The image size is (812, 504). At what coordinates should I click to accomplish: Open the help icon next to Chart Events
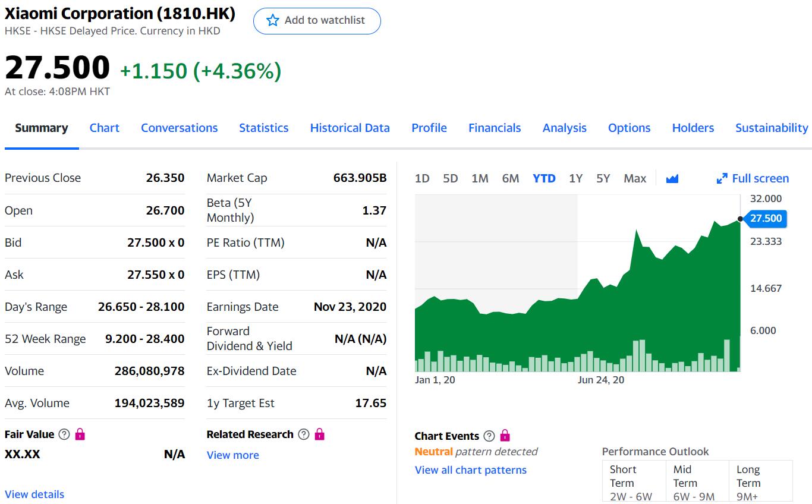487,436
